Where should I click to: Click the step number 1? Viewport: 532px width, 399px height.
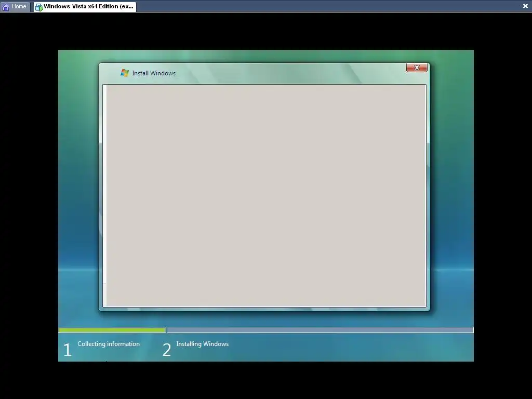click(68, 350)
